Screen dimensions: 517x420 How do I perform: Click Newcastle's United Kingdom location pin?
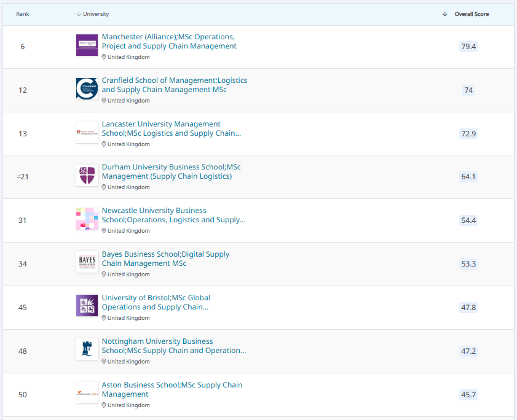click(x=103, y=231)
